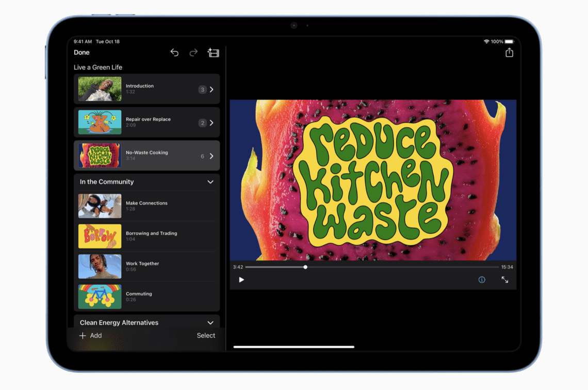Collapse the In the Community section
The image size is (588, 390).
coord(210,182)
